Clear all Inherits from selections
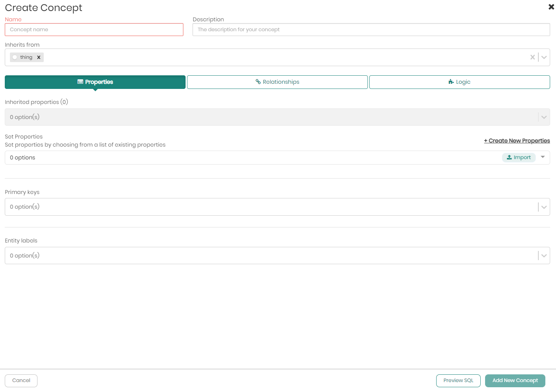The image size is (556, 392). coord(532,57)
